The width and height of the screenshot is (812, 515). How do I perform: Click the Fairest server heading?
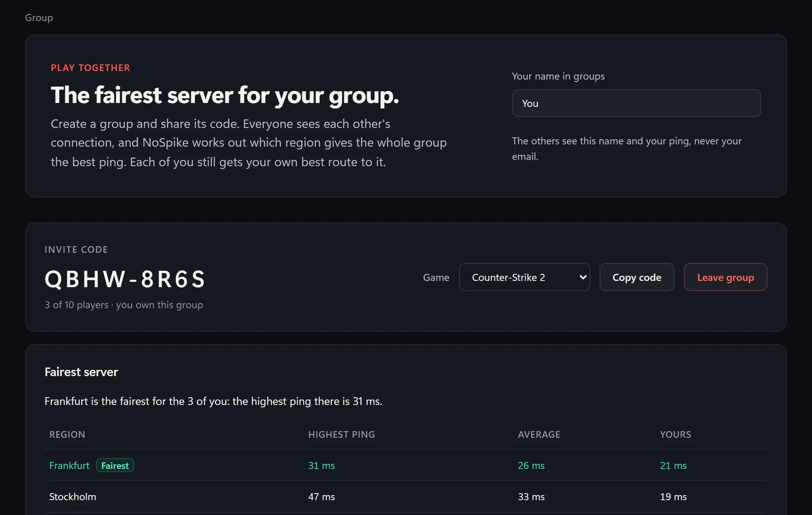(81, 372)
